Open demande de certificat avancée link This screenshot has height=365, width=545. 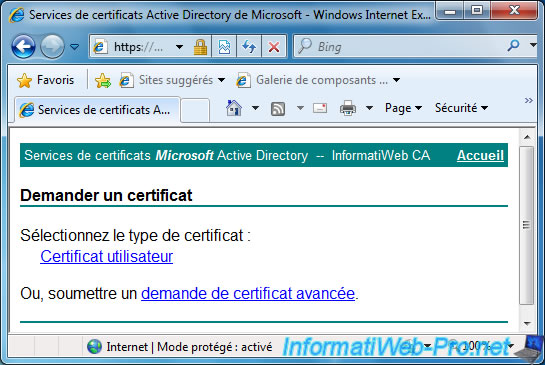pyautogui.click(x=248, y=293)
